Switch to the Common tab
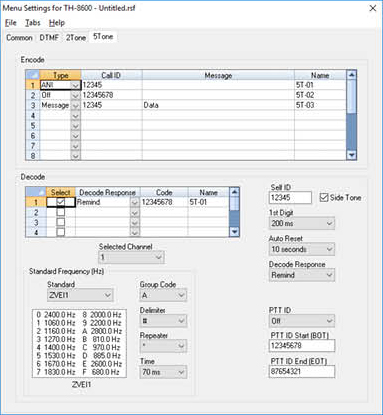Image resolution: width=383 pixels, height=415 pixels. 19,38
